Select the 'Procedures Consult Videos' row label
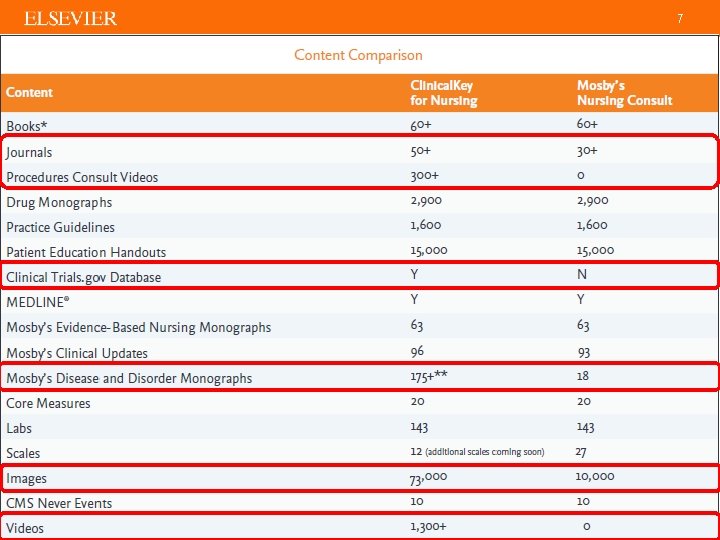 click(82, 177)
